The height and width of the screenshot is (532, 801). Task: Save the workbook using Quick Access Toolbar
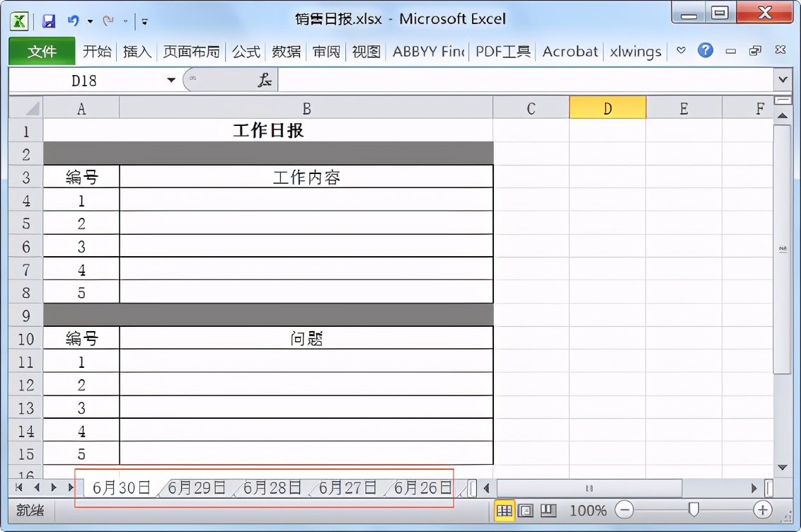(48, 21)
